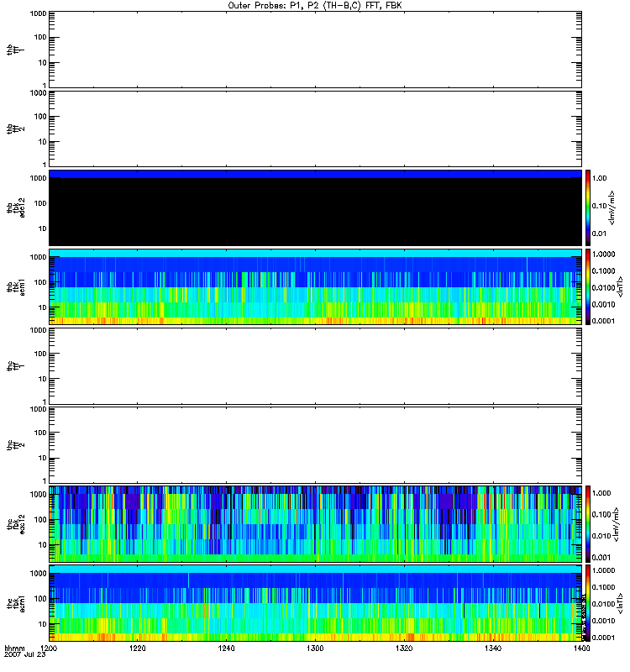Select the empty thb fff 2 panel
The width and height of the screenshot is (630, 672).
pyautogui.click(x=314, y=128)
